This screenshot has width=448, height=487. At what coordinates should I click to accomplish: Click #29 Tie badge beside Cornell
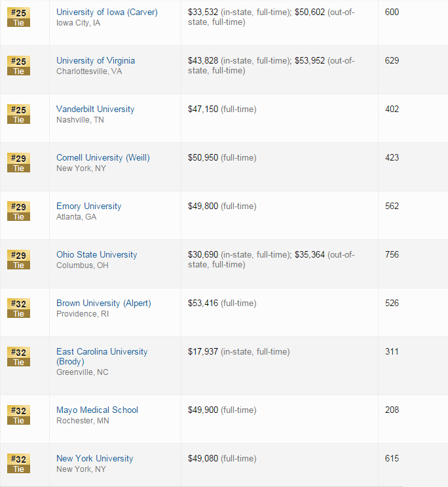pos(18,163)
